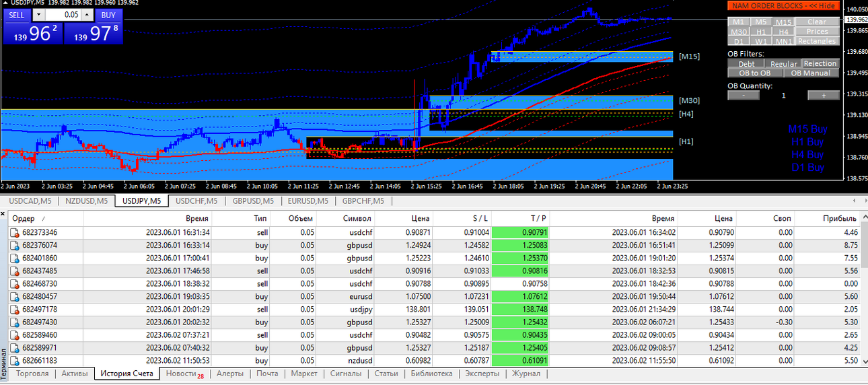
Task: Switch to the NZDUSD,M5 chart tab
Action: tap(87, 201)
